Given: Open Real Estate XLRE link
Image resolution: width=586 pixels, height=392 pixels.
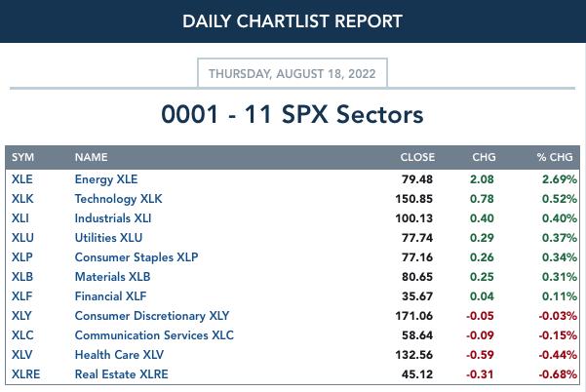Looking at the screenshot, I should 122,374.
